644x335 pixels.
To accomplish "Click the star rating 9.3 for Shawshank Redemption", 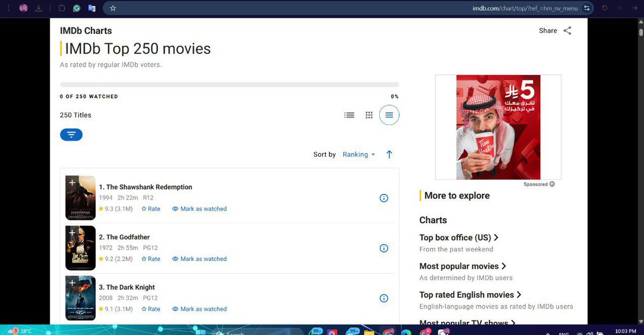I will click(116, 209).
